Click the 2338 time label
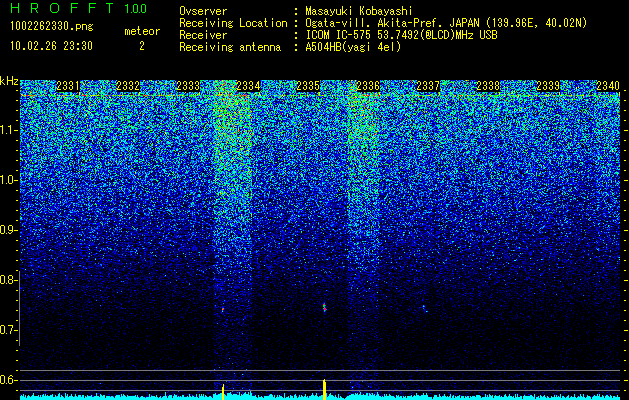 click(488, 86)
